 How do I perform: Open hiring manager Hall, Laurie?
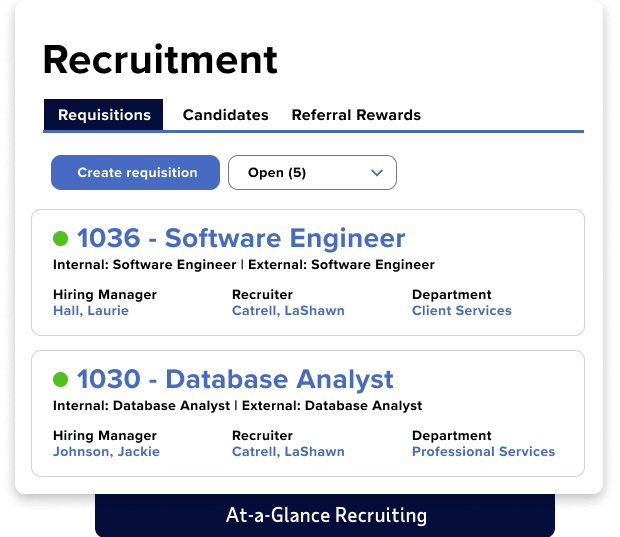(91, 311)
